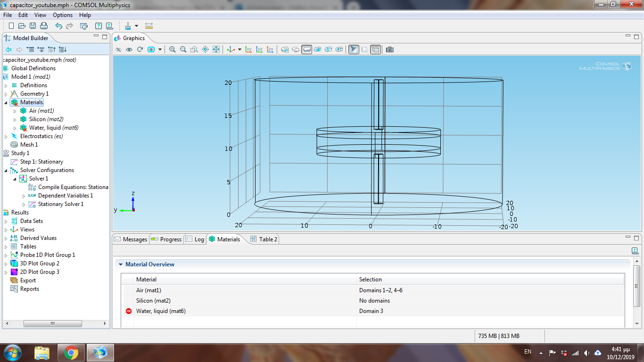644x362 pixels.
Task: Click the ruler measure icon
Action: tap(149, 26)
